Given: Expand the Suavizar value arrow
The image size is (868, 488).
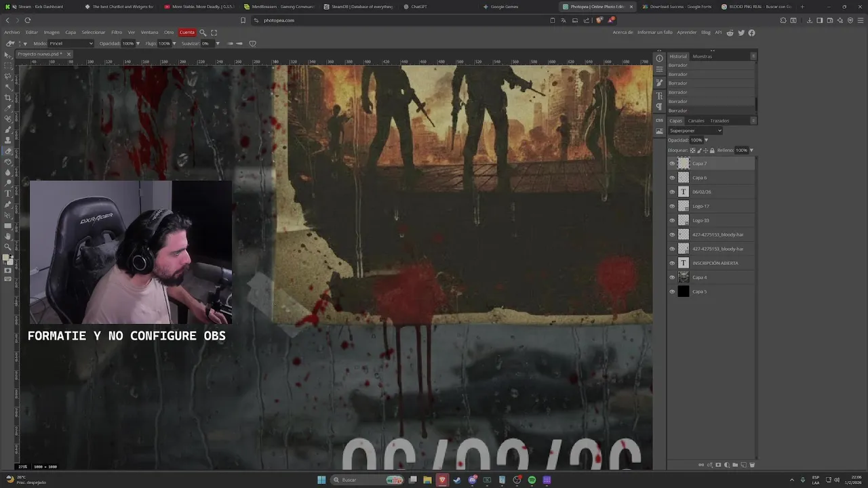Looking at the screenshot, I should click(218, 43).
